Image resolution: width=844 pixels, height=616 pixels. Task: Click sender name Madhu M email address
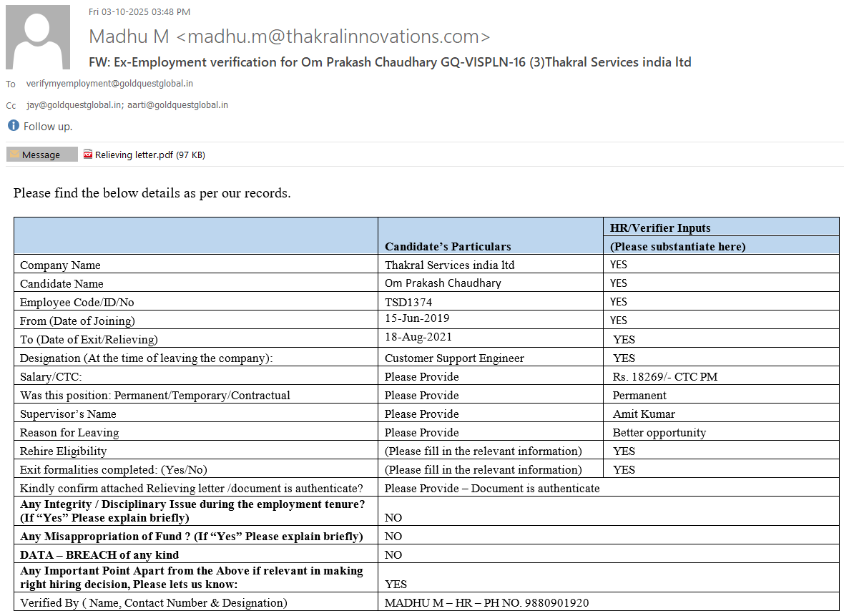[290, 36]
